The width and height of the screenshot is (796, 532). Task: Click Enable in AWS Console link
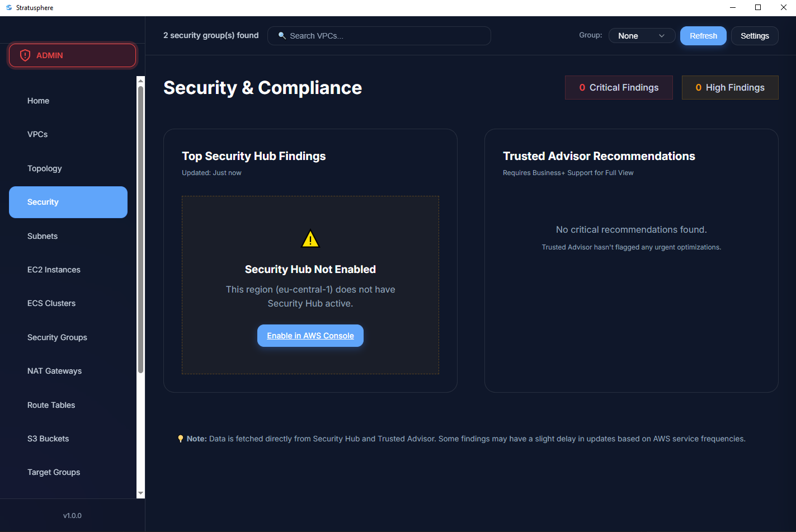pos(310,336)
